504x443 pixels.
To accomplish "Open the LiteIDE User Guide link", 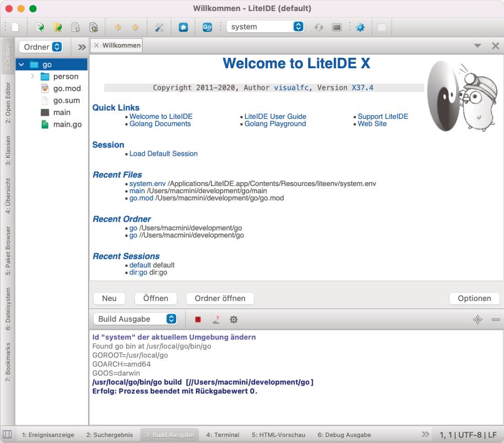I will coord(275,116).
